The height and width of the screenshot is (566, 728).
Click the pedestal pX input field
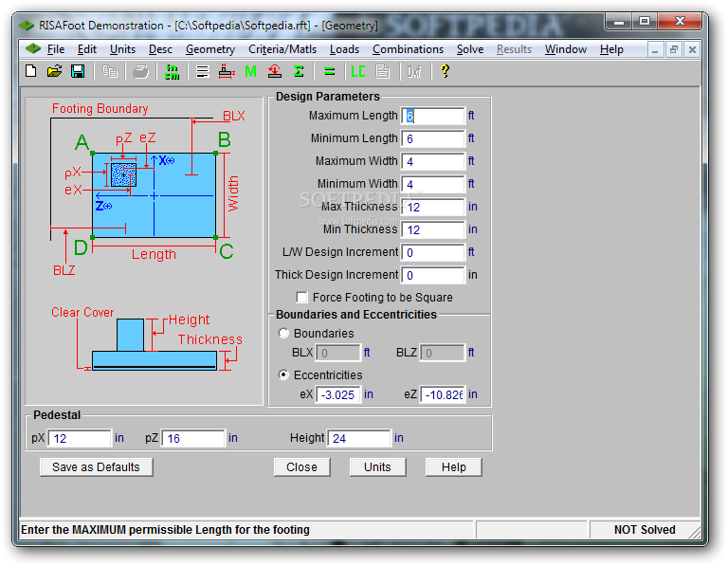click(x=80, y=438)
